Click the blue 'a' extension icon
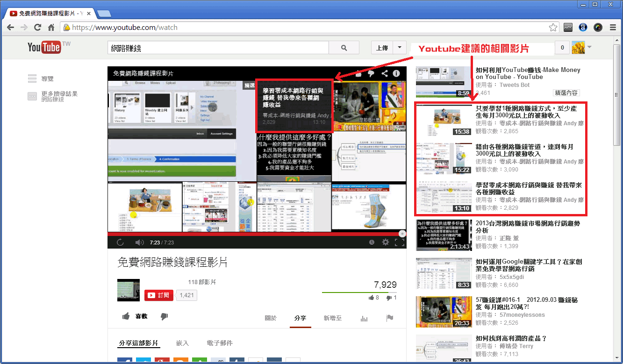The image size is (623, 364). click(x=583, y=28)
